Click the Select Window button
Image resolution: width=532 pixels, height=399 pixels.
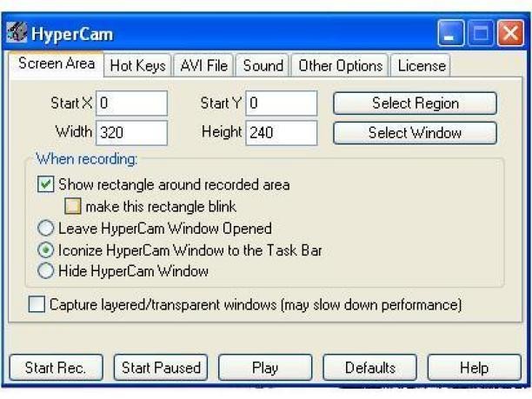415,133
